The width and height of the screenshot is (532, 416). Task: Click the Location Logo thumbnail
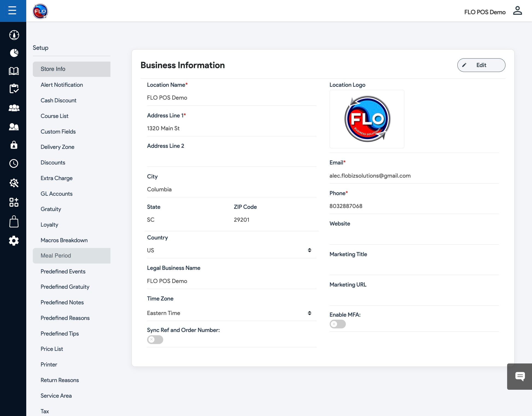point(367,119)
